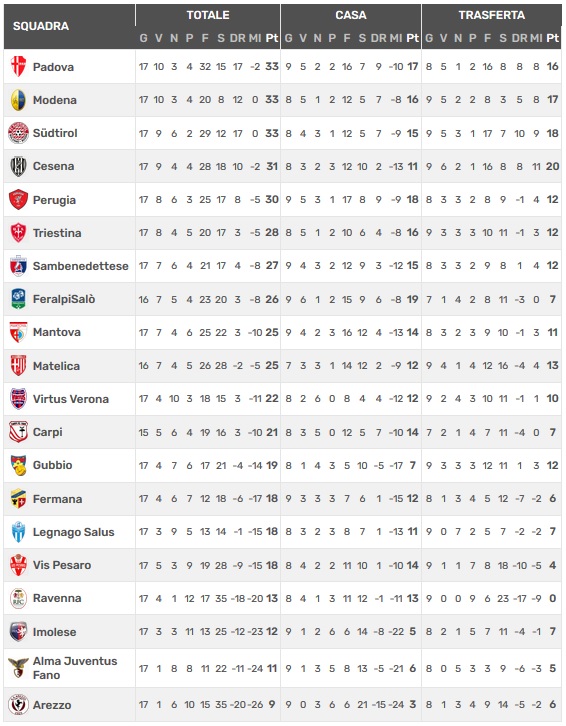Click the Perugia red griffin crest
The image size is (566, 726).
point(19,200)
